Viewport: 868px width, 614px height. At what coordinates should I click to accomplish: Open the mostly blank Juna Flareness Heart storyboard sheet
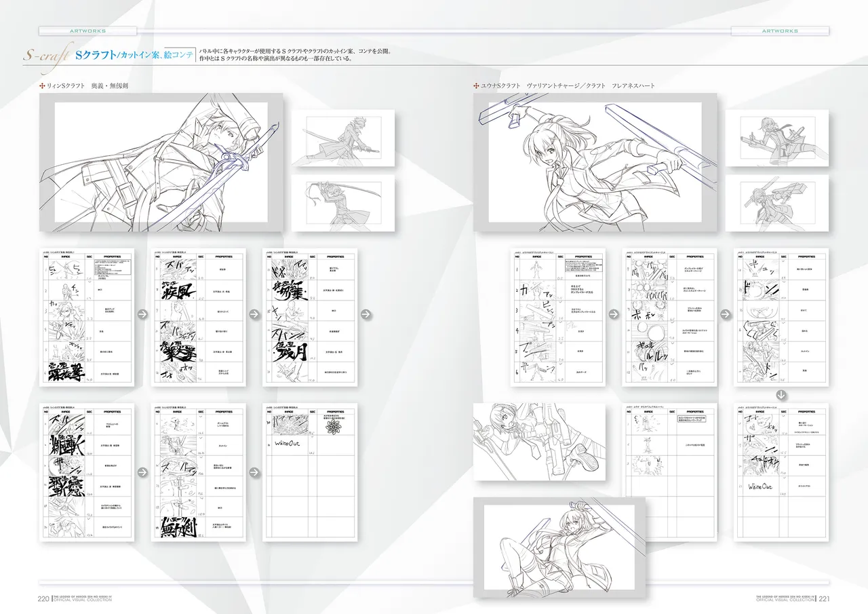(669, 472)
